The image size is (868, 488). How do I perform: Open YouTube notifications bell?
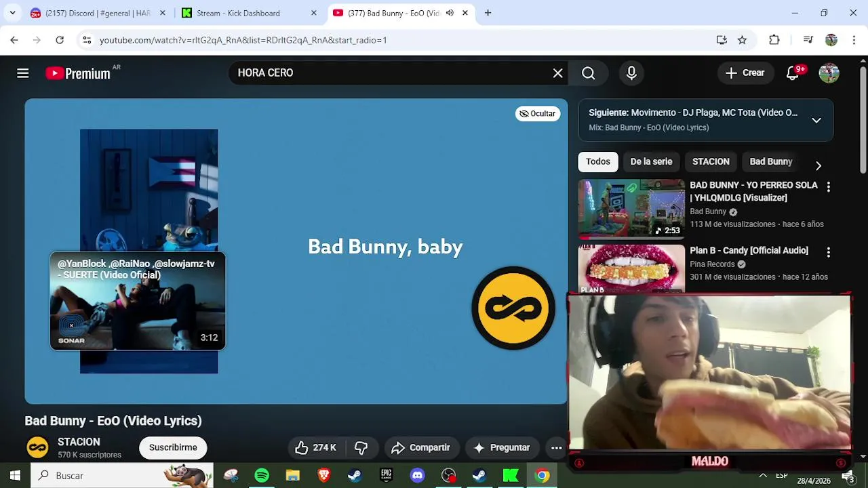(792, 73)
